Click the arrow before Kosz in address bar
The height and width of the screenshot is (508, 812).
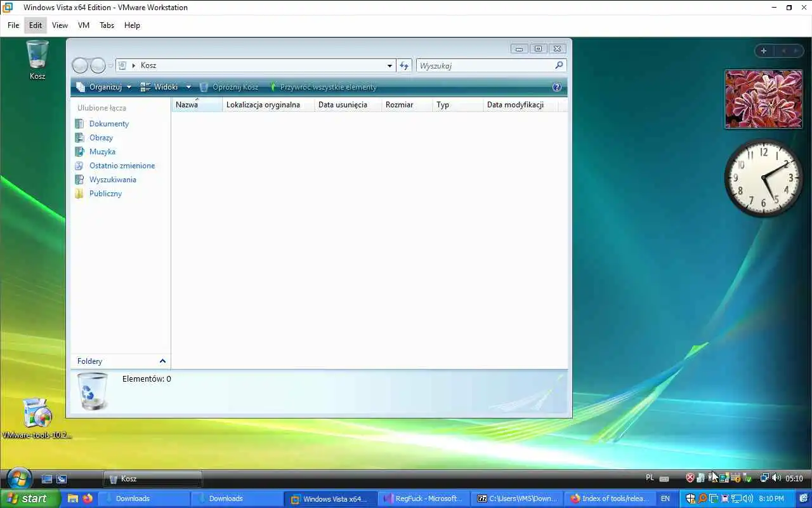coord(134,65)
